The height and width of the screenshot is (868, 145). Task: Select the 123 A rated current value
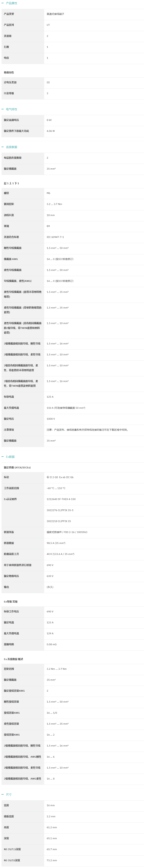[x=50, y=622]
